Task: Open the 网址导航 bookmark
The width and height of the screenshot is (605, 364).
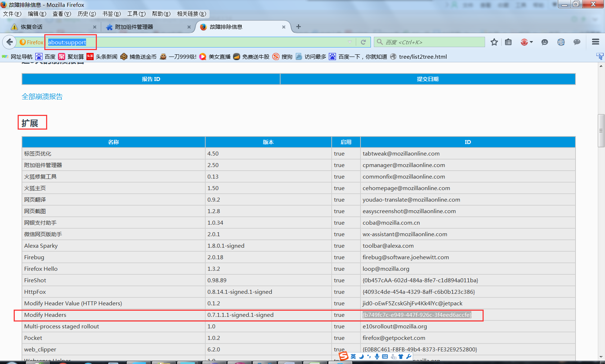Action: click(17, 57)
